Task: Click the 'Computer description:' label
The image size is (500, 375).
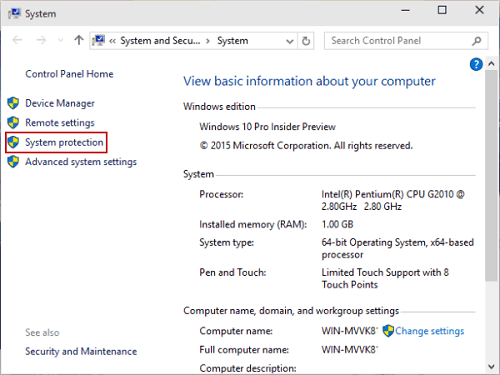Action: (x=248, y=368)
